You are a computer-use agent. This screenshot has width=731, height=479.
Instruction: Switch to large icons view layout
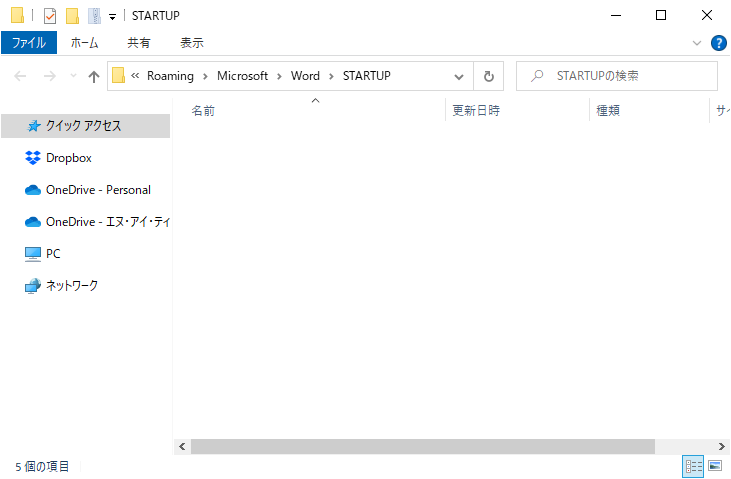[x=715, y=466]
